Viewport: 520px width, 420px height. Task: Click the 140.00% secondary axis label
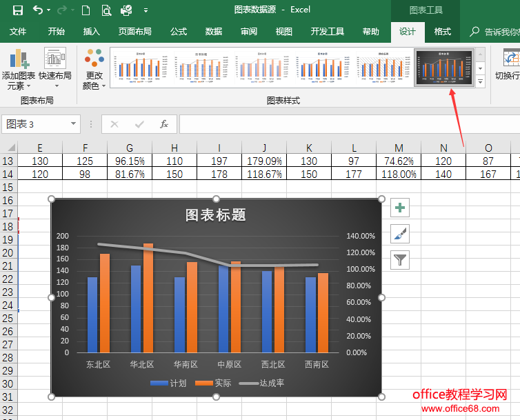click(361, 236)
